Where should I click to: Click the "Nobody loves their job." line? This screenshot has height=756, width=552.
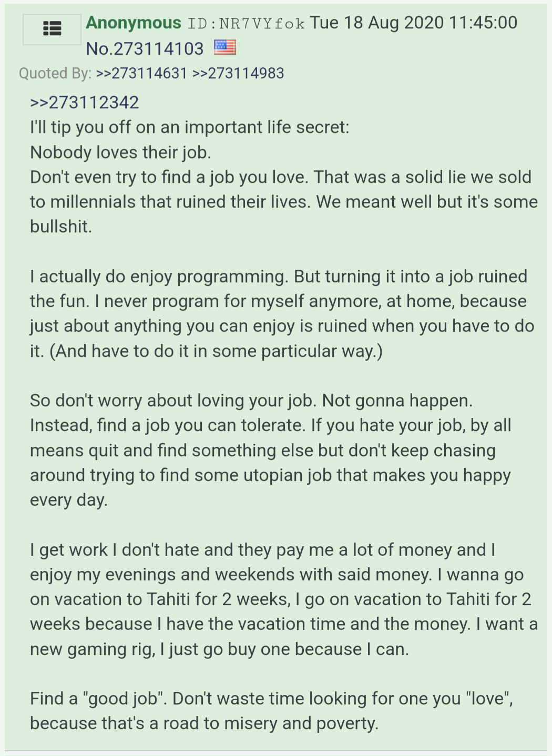click(120, 152)
